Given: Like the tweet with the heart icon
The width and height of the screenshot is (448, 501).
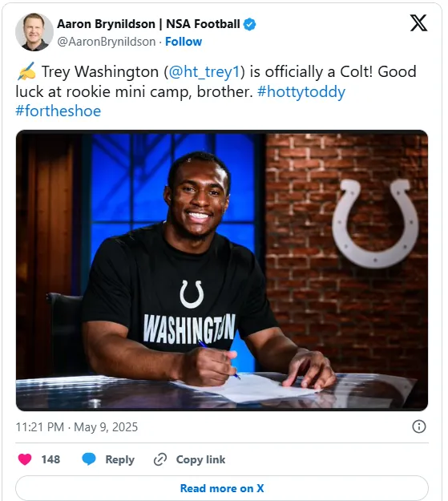Looking at the screenshot, I should [25, 459].
